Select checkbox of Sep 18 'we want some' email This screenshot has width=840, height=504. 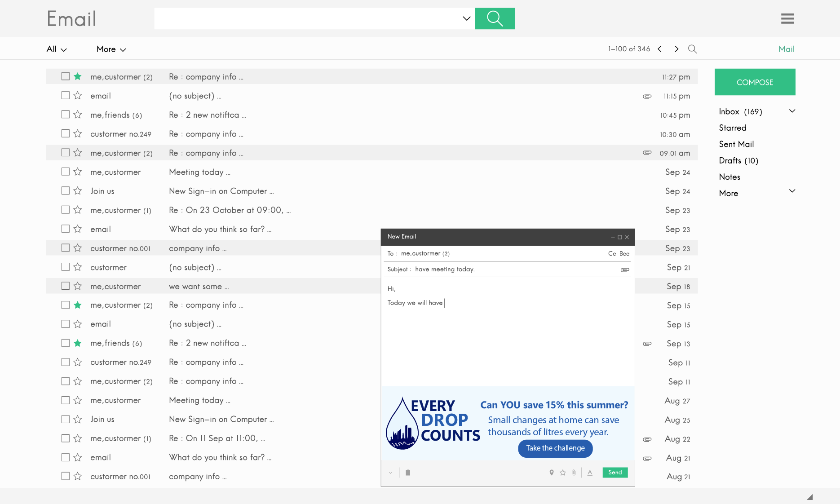point(66,286)
